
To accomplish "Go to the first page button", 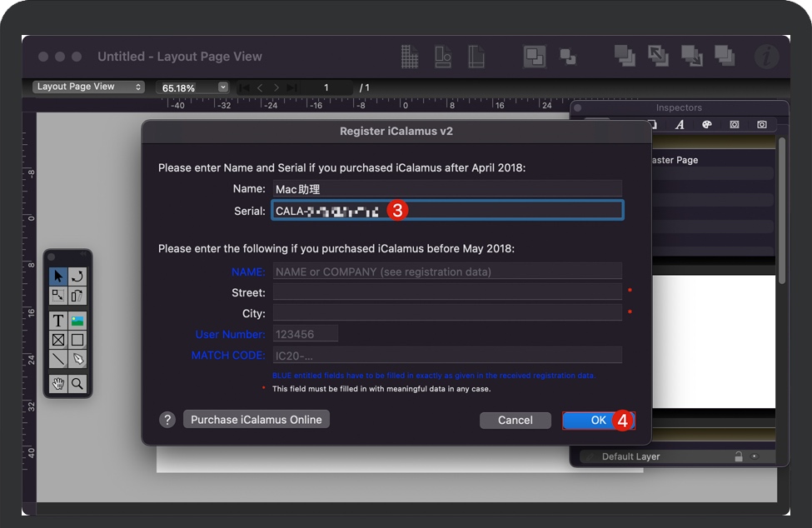I will tap(243, 87).
